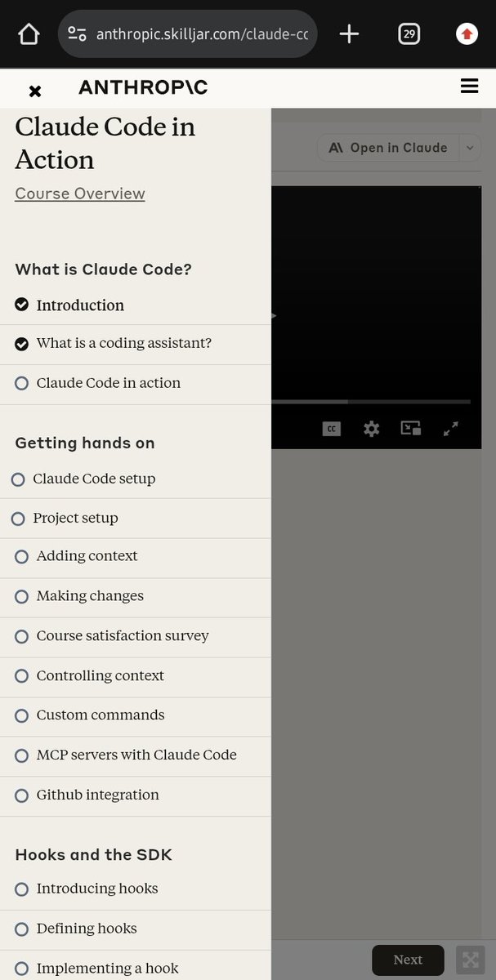
Task: Click the video player area
Action: point(376,317)
